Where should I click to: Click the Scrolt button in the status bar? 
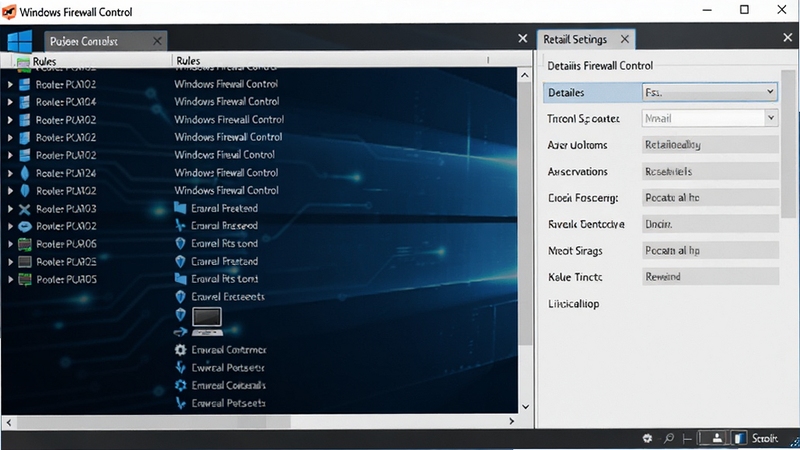pyautogui.click(x=764, y=438)
